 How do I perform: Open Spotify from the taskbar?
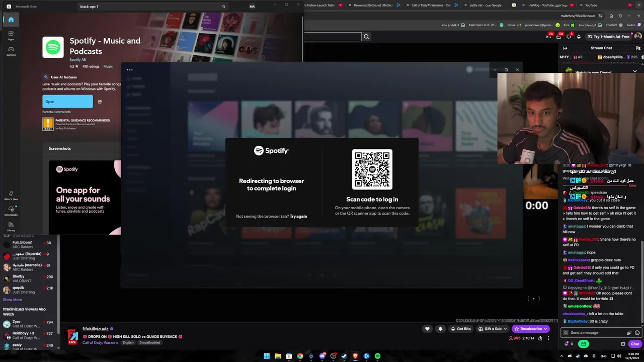377,356
